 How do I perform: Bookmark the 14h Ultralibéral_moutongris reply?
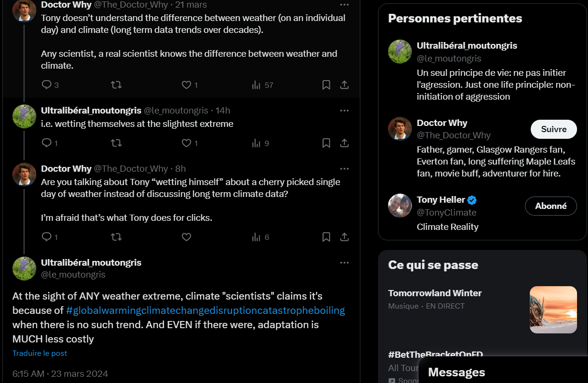click(x=326, y=143)
